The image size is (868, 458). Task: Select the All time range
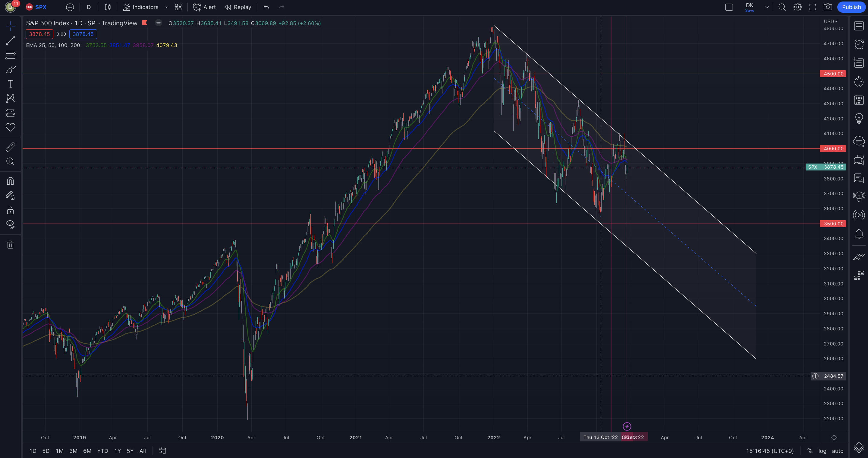(x=143, y=451)
